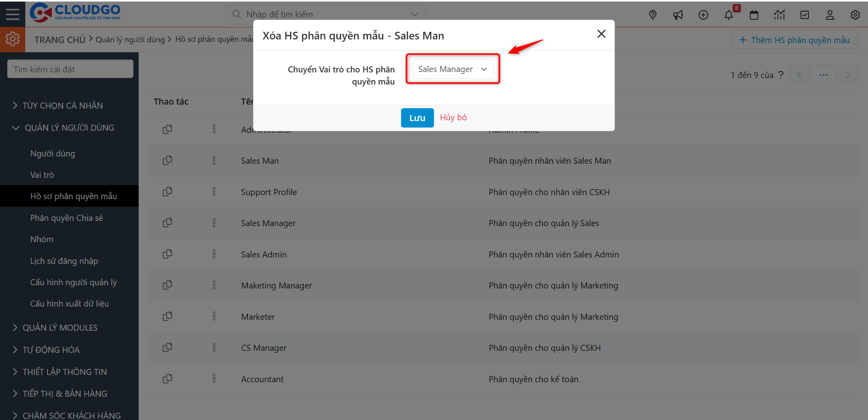Click the Tìm kiếm cài đặt search field
The width and height of the screenshot is (868, 420).
[x=70, y=69]
